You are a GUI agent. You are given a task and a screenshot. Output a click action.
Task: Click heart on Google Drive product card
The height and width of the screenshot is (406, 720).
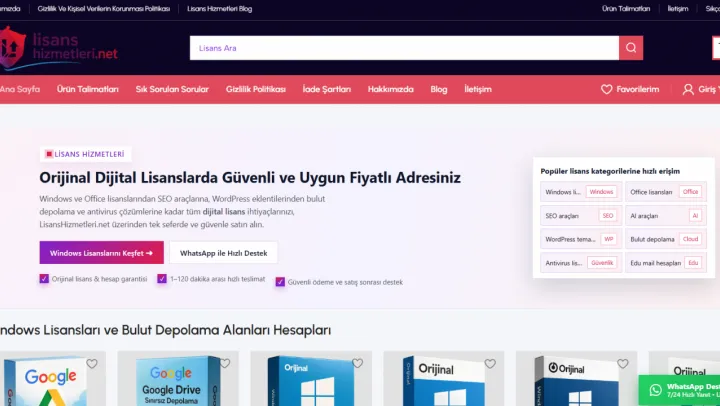pos(225,364)
